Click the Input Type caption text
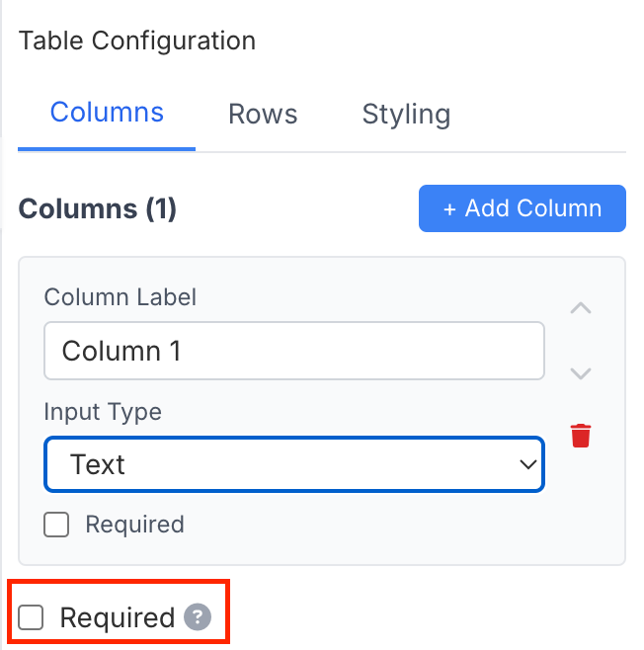Viewport: 644px width, 650px height. [x=103, y=412]
